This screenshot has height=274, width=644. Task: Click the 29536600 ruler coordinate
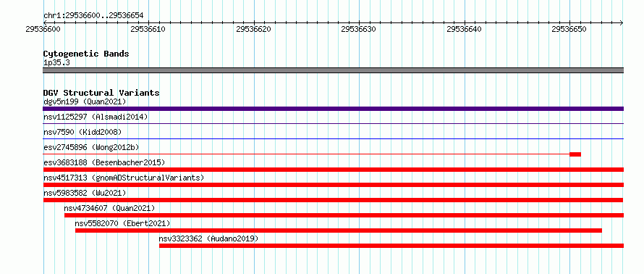tap(43, 29)
